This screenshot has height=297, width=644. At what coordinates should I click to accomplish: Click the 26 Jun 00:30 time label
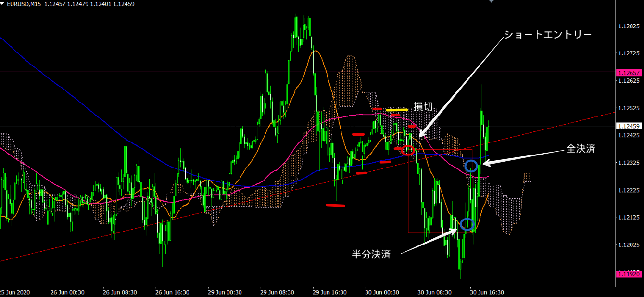[x=67, y=292]
